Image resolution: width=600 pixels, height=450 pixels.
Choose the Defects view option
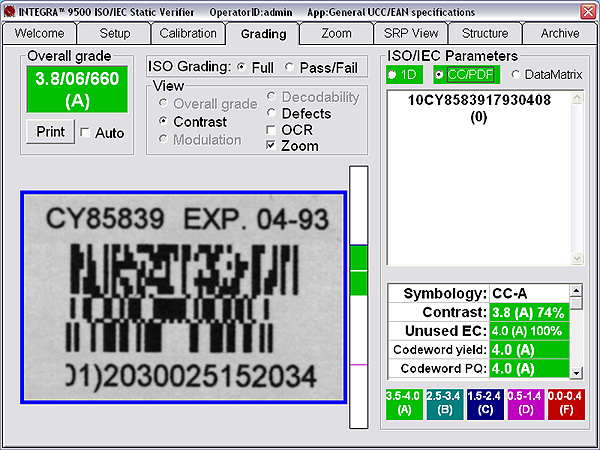point(271,113)
